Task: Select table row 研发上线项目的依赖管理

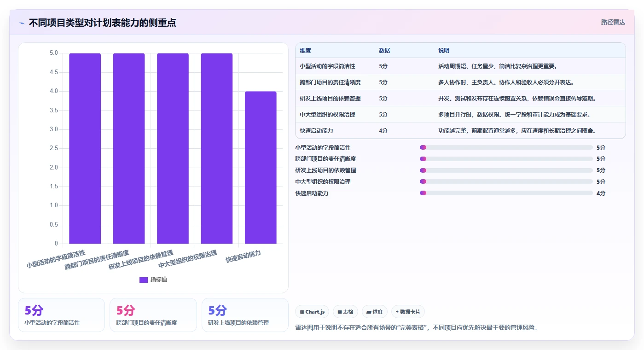Action: [460, 99]
